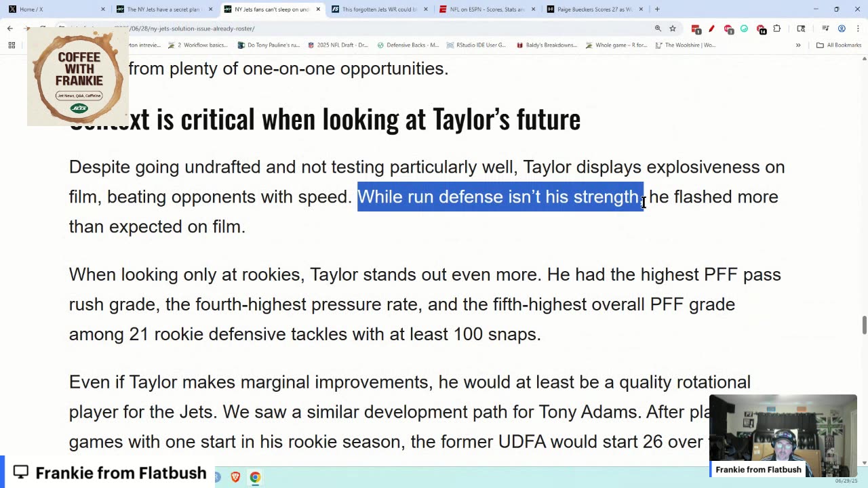This screenshot has height=488, width=868.
Task: Open the red pen extension
Action: click(711, 28)
